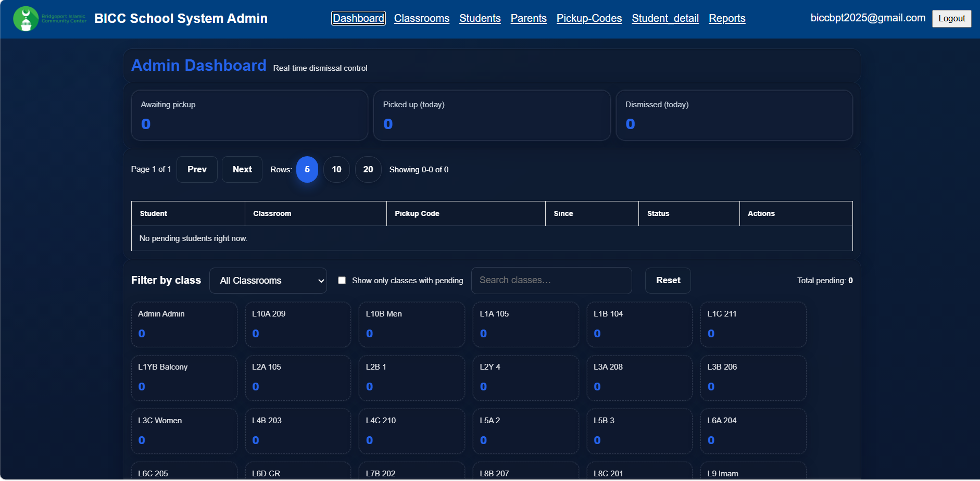Click the BICC School System Admin title
Image resolution: width=980 pixels, height=481 pixels.
[181, 18]
